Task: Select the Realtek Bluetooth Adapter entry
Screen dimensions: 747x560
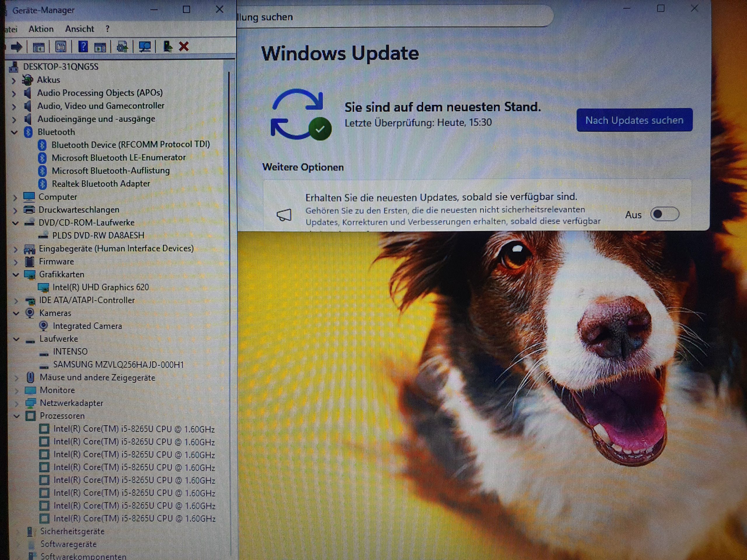Action: 101,184
